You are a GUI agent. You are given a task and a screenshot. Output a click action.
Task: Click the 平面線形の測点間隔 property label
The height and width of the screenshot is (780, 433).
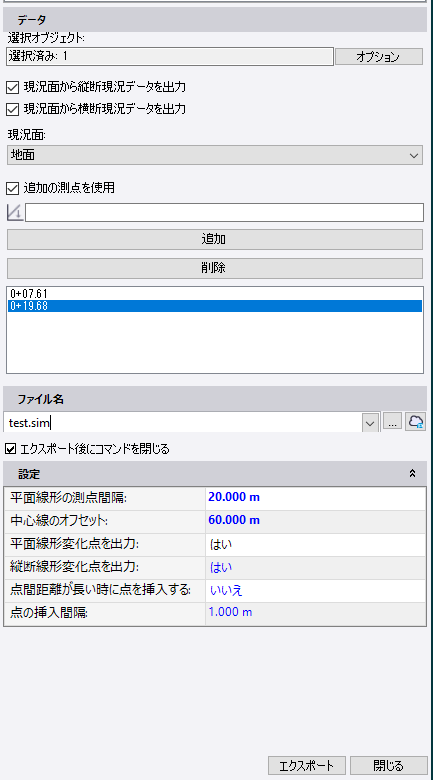pos(68,497)
